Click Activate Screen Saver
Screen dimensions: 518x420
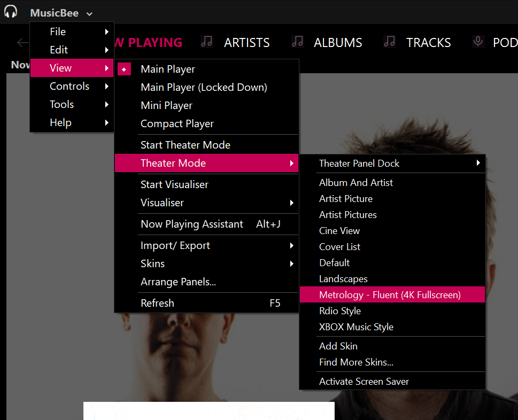pyautogui.click(x=392, y=382)
